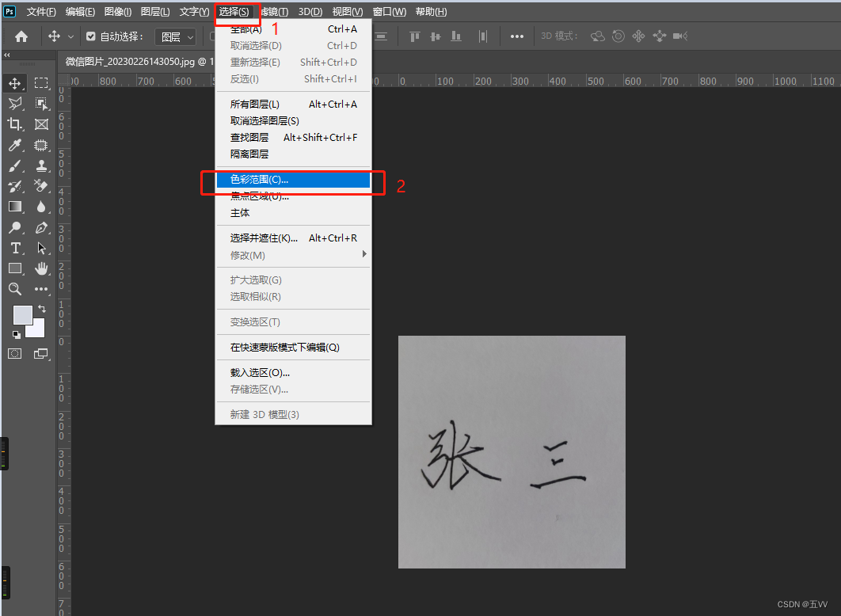Click the foreground color swatch

coord(22,314)
